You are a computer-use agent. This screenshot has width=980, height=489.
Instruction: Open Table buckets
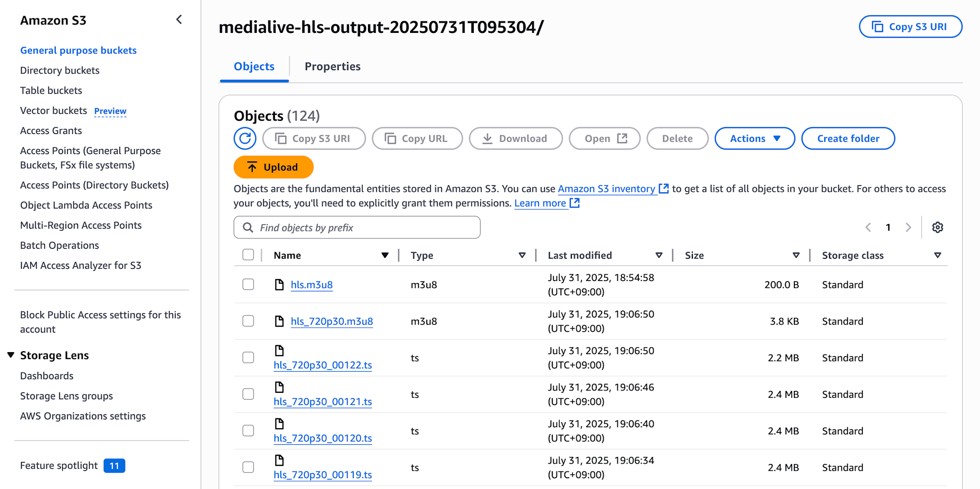click(x=51, y=90)
